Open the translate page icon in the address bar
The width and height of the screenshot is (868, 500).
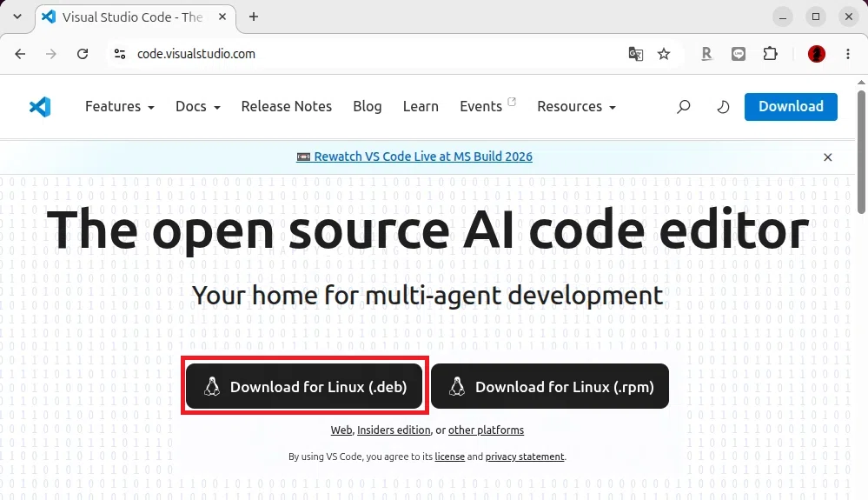(635, 54)
